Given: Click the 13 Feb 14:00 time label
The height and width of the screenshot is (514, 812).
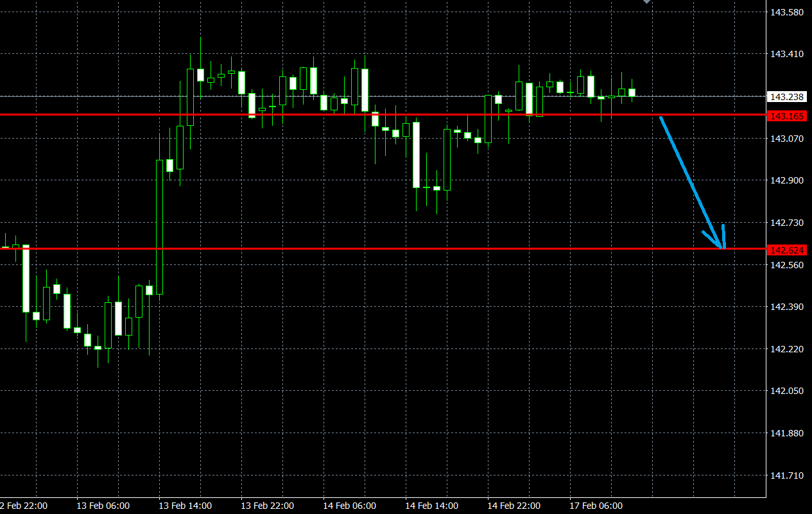Looking at the screenshot, I should pos(185,506).
